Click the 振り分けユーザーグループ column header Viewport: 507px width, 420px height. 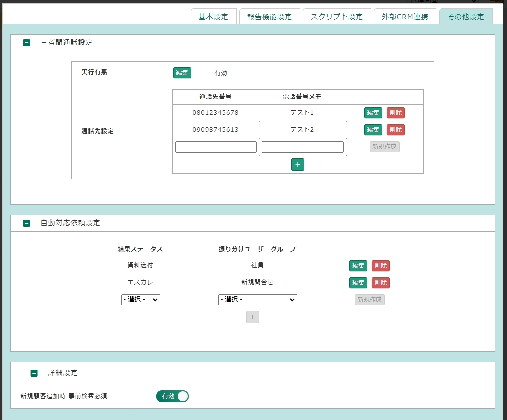point(257,249)
